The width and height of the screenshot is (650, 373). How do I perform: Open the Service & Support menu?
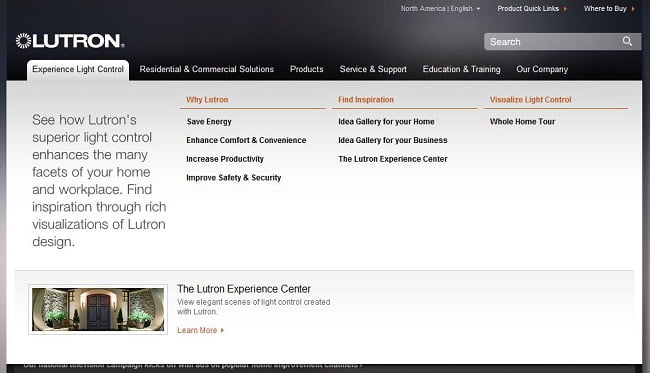pyautogui.click(x=373, y=69)
